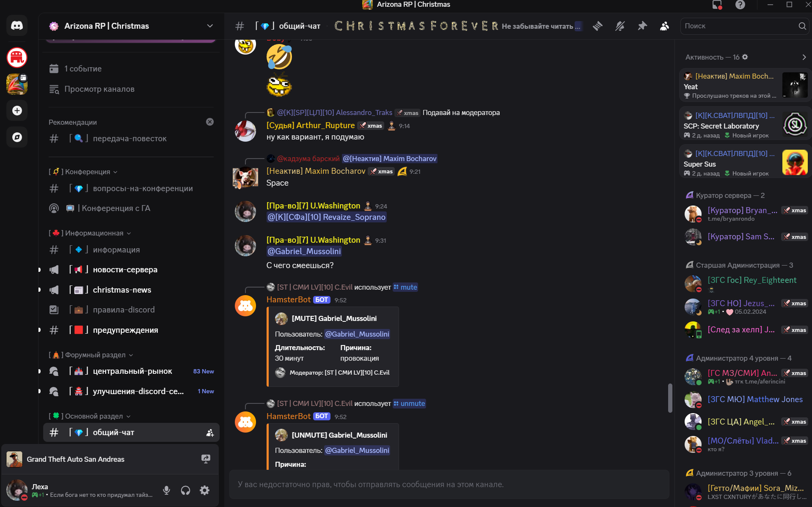
Task: Show pinned messages pin icon
Action: click(x=642, y=26)
